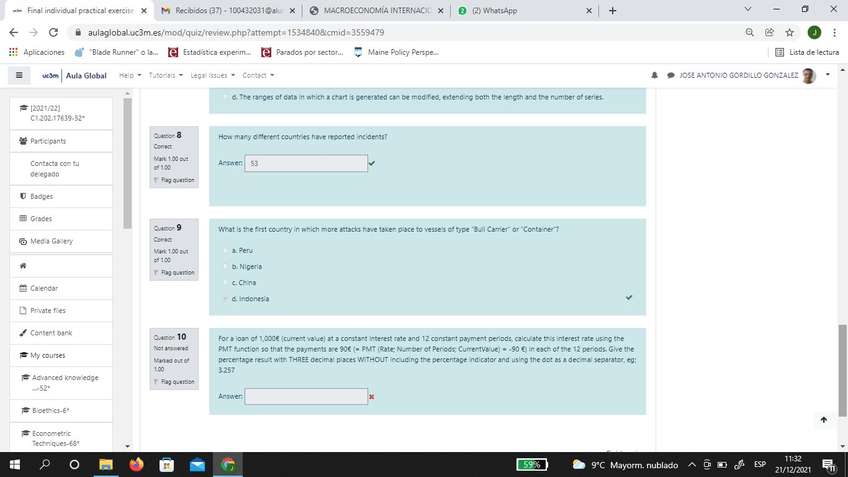Open the Chrome tab search chevron
The image size is (848, 477).
point(748,9)
